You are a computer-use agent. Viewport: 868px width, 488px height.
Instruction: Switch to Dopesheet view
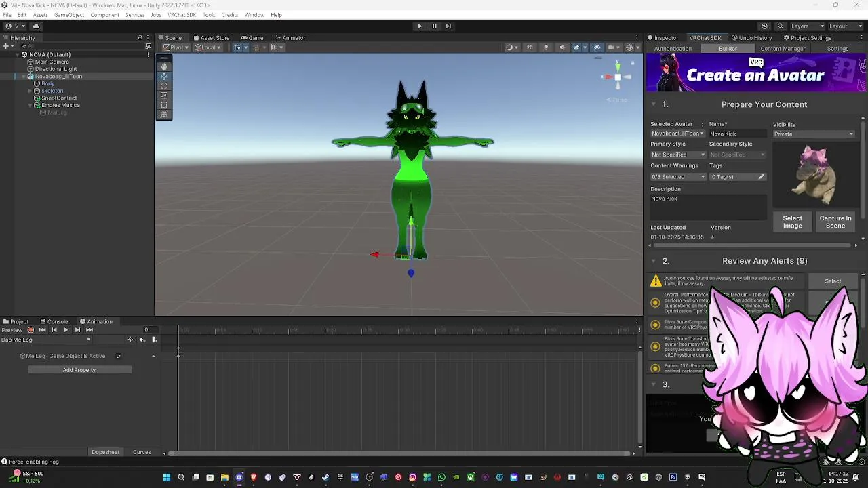coord(105,452)
